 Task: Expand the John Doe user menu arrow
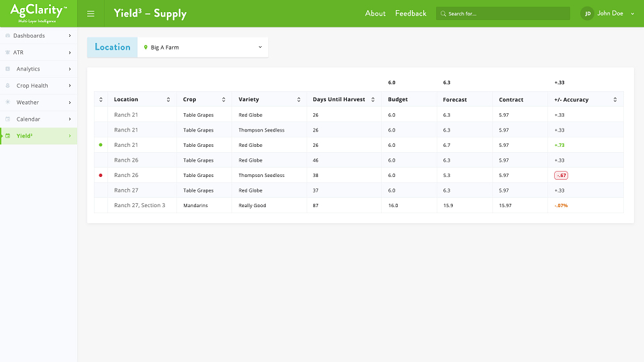[633, 13]
